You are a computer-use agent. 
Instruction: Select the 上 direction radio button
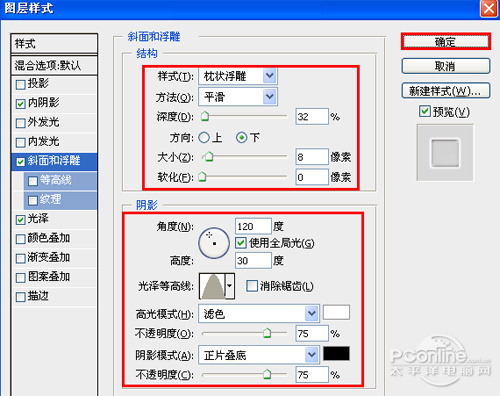(204, 138)
